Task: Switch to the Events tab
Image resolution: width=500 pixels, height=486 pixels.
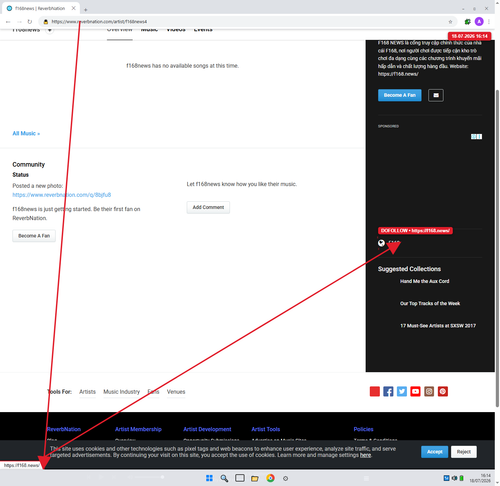Action: pyautogui.click(x=203, y=30)
